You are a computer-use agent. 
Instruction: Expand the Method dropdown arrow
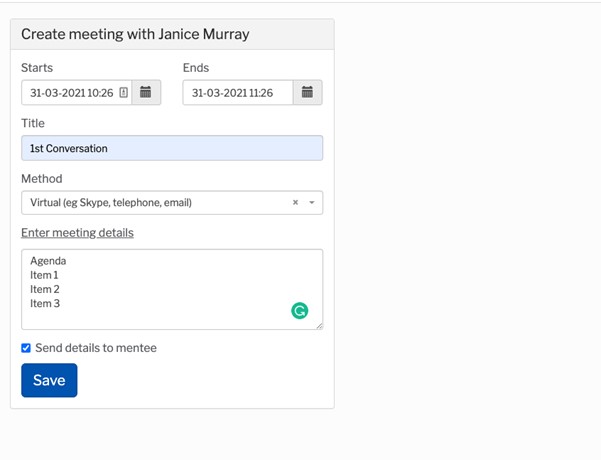tap(312, 202)
